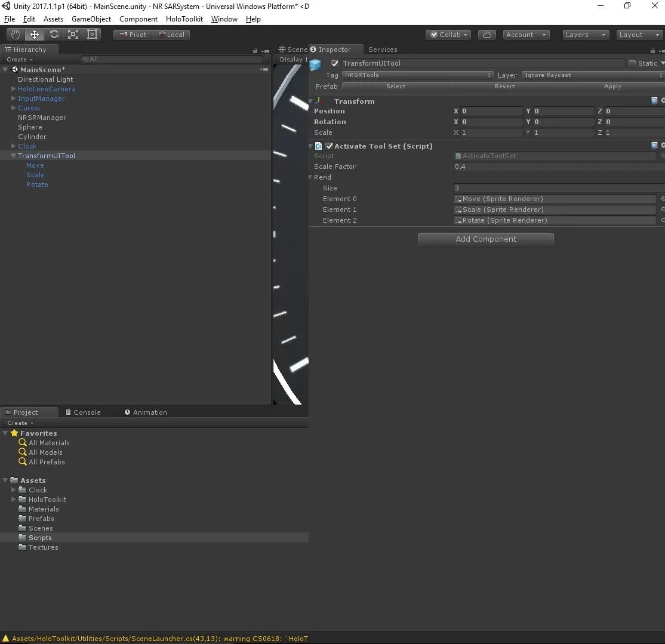Select the Textures folder in Assets
665x644 pixels.
tap(43, 547)
